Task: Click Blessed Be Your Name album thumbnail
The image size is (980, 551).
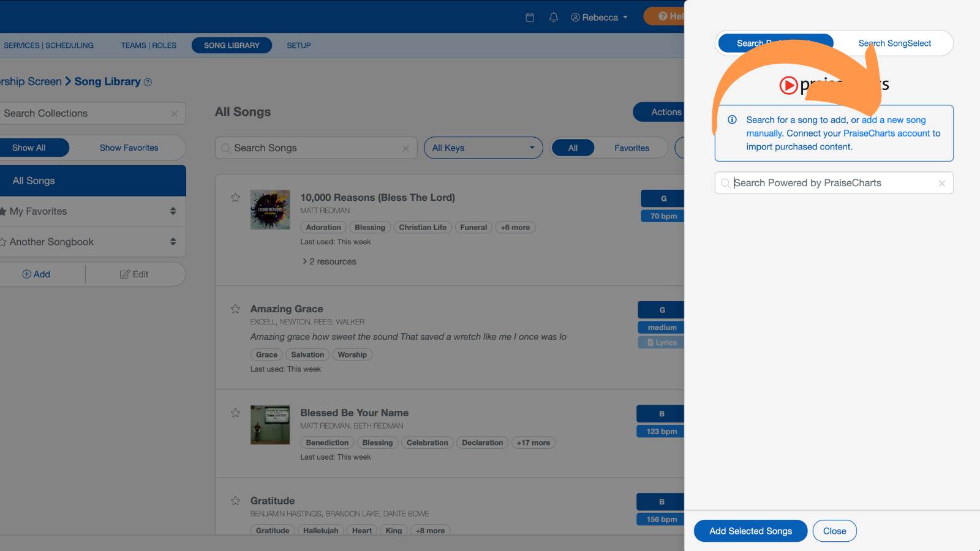Action: [x=270, y=424]
